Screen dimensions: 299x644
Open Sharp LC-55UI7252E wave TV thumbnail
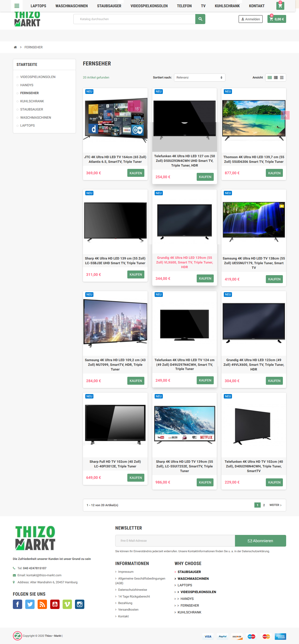coord(185,425)
